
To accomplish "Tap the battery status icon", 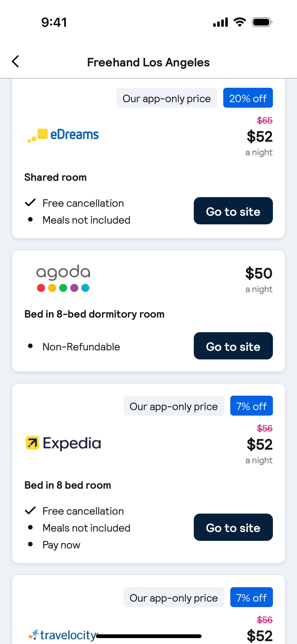I will [262, 22].
